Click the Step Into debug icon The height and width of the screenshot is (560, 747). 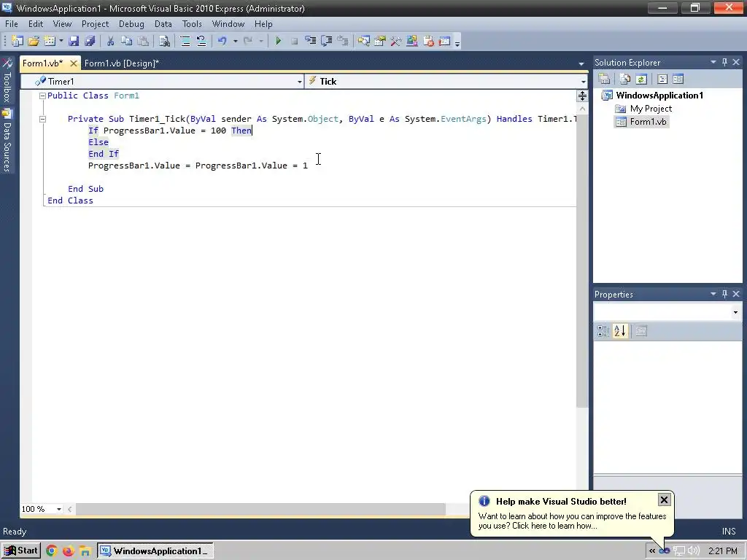coord(310,42)
